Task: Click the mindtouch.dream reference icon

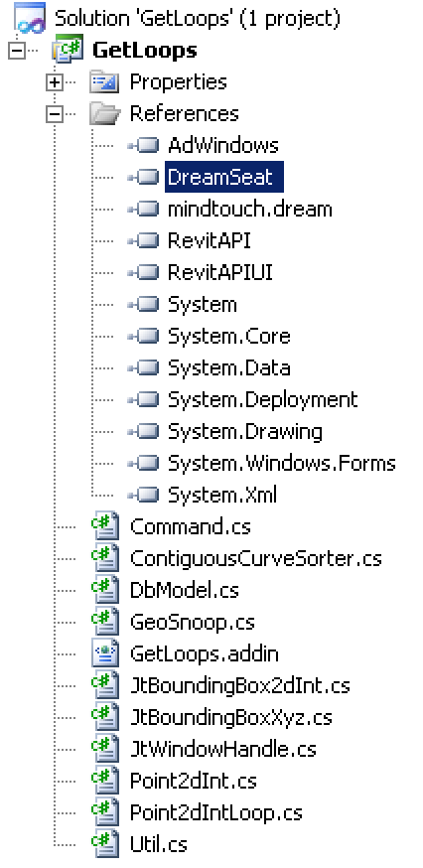Action: coord(143,210)
